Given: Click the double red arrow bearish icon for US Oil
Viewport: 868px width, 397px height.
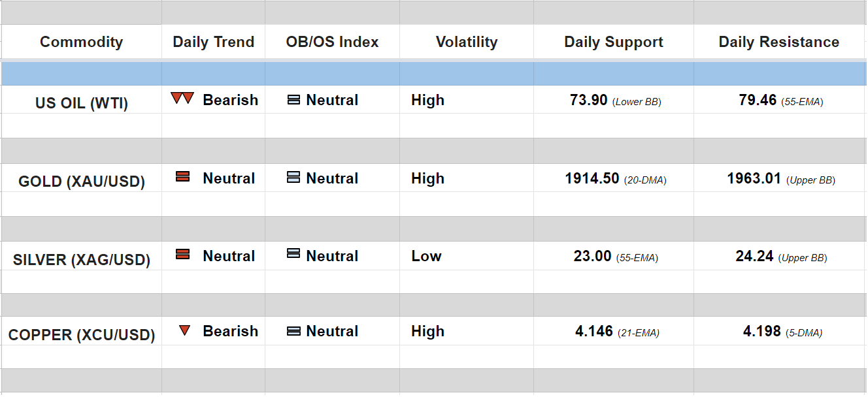Looking at the screenshot, I should 182,99.
